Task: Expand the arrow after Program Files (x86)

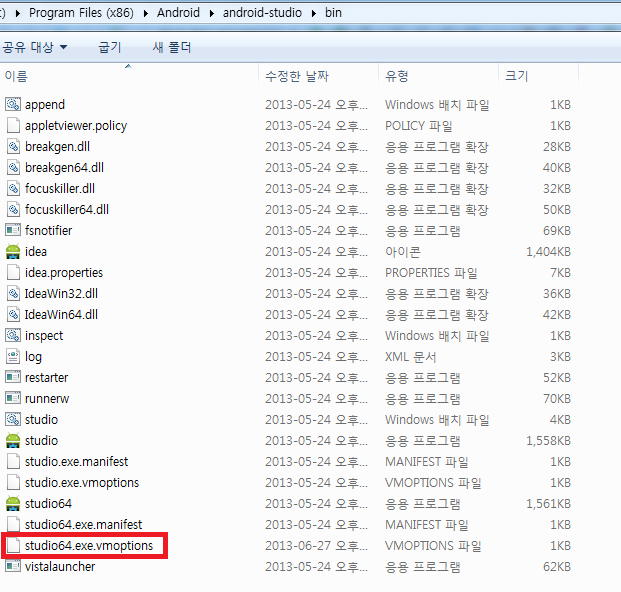Action: (146, 13)
